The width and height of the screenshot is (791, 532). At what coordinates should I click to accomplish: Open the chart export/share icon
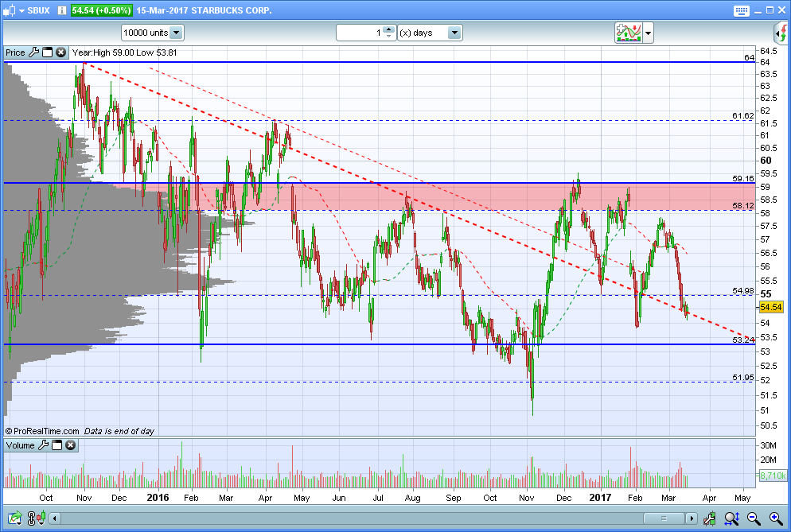[x=14, y=518]
